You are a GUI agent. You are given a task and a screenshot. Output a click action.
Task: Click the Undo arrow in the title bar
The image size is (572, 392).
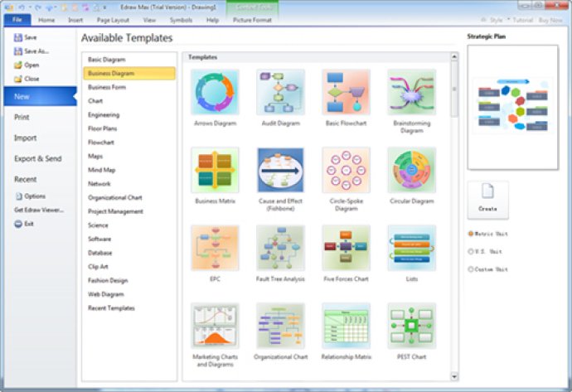click(22, 7)
